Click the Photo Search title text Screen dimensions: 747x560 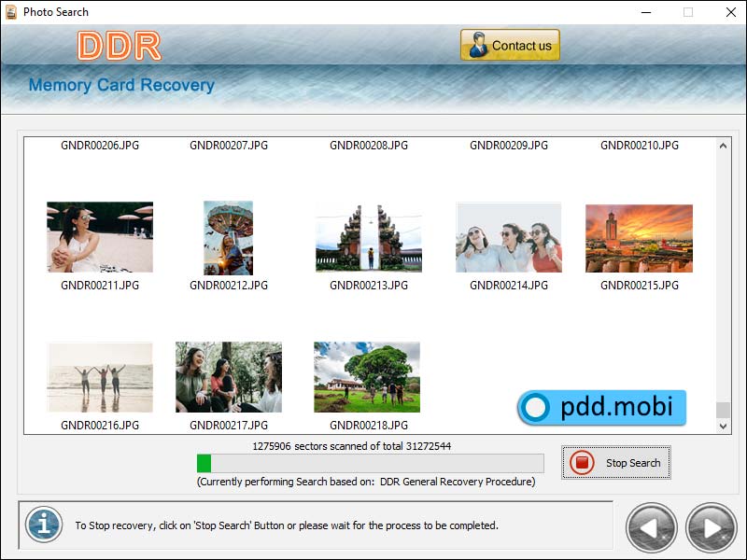coord(54,12)
